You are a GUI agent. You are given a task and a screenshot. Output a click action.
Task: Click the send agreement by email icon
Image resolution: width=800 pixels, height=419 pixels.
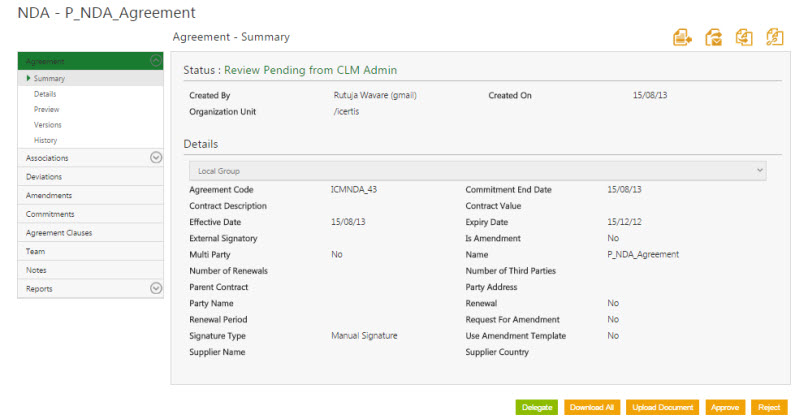tap(714, 38)
